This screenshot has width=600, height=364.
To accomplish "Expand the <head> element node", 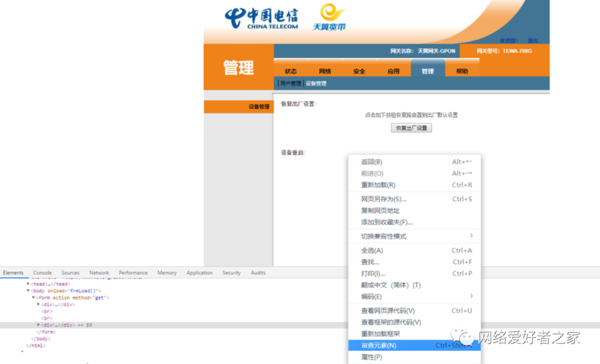I will click(x=28, y=284).
